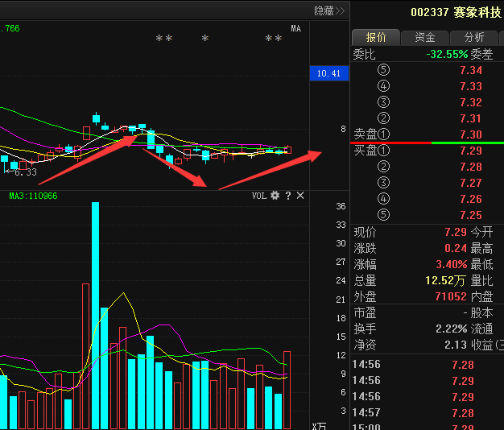Click buy level 3 price 7.27
The width and height of the screenshot is (504, 430).
click(471, 183)
